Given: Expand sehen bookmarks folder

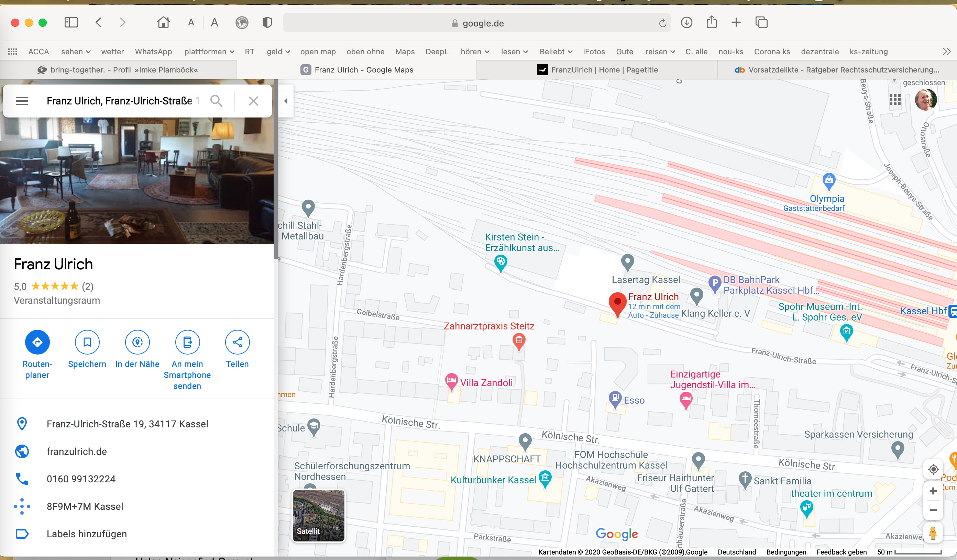Looking at the screenshot, I should coord(76,52).
